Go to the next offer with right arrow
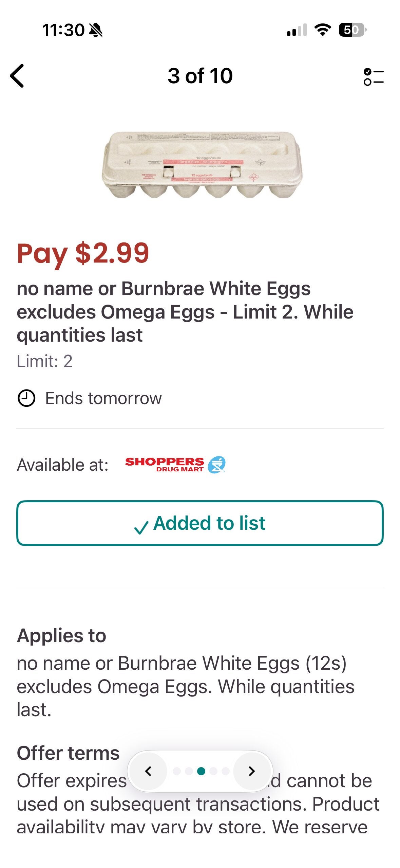This screenshot has height=868, width=400. coord(251,771)
